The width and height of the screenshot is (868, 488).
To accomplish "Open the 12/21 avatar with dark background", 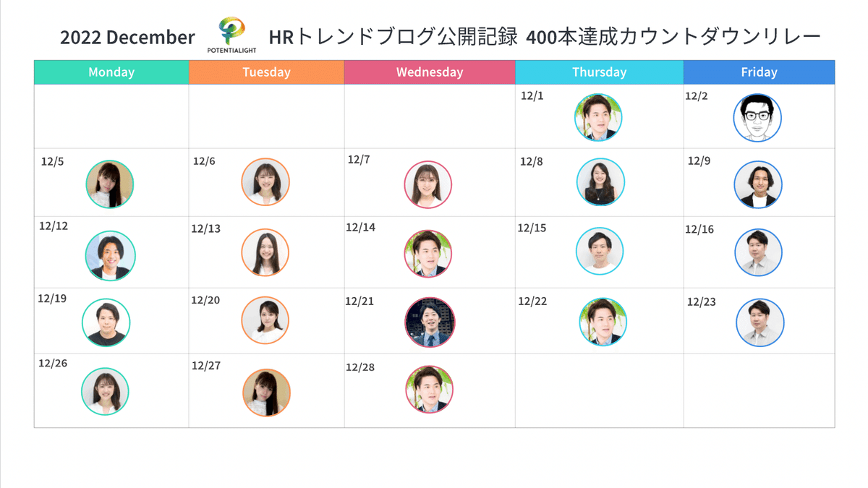I will [x=430, y=322].
